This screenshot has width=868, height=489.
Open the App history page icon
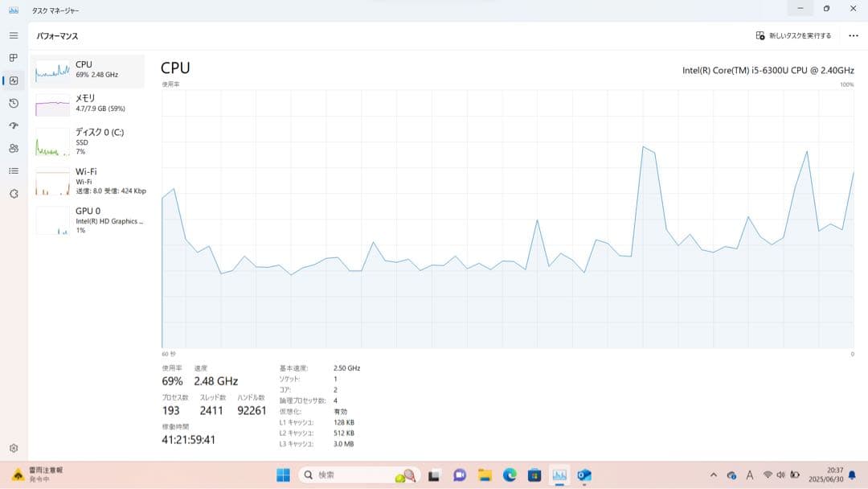click(x=13, y=103)
